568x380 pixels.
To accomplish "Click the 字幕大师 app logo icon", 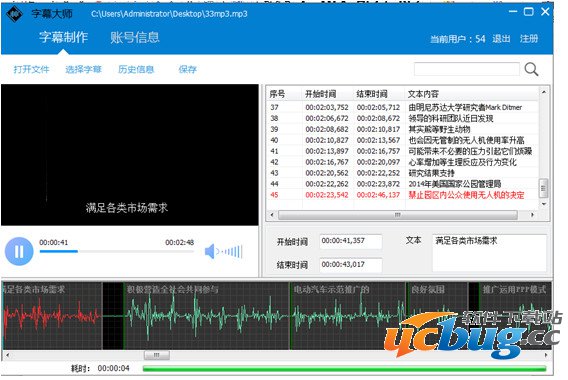I will tap(14, 14).
